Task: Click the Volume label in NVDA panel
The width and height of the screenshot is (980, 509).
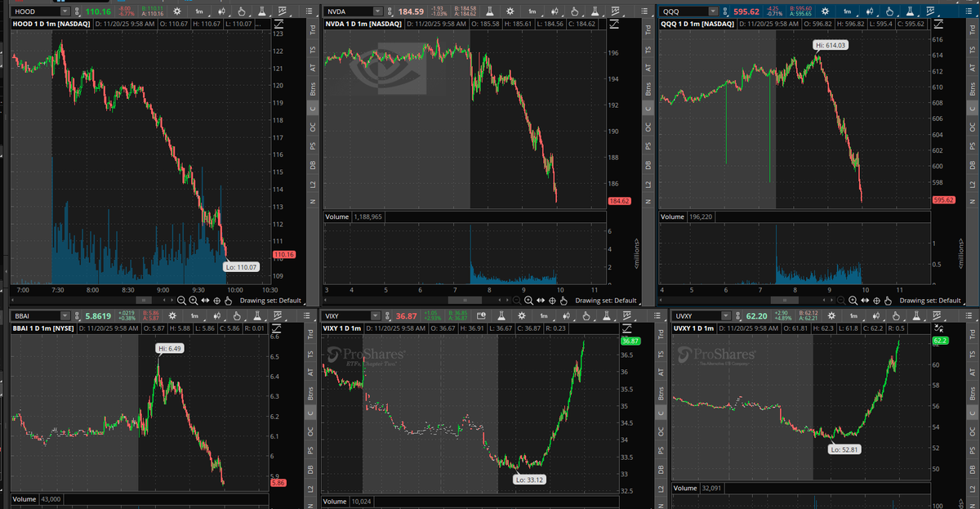Action: click(336, 217)
